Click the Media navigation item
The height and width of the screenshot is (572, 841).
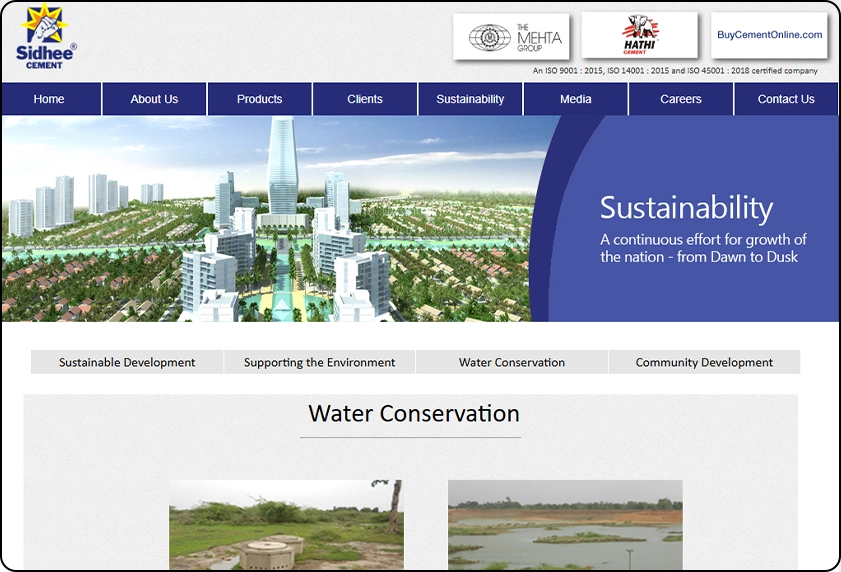[576, 99]
